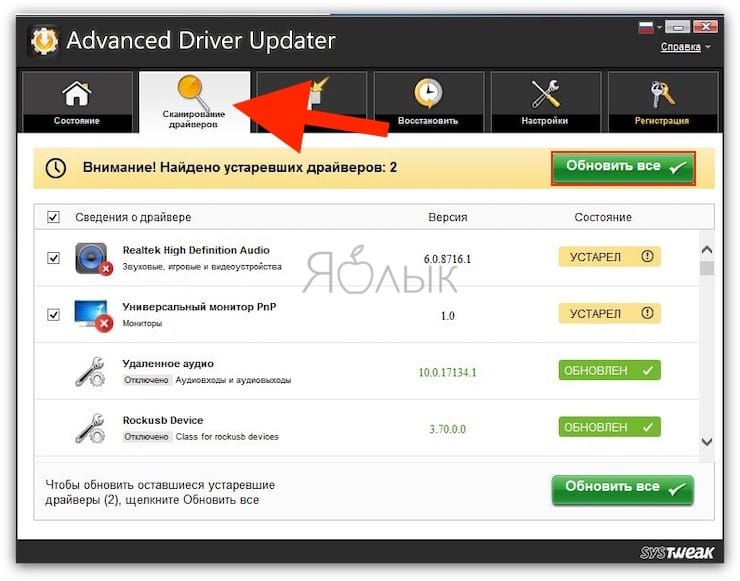Click scrollbar up arrow in driver list
This screenshot has width=740, height=581.
click(706, 250)
